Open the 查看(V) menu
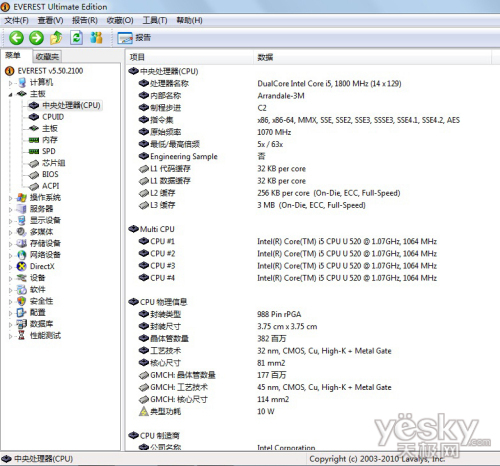 (50, 20)
